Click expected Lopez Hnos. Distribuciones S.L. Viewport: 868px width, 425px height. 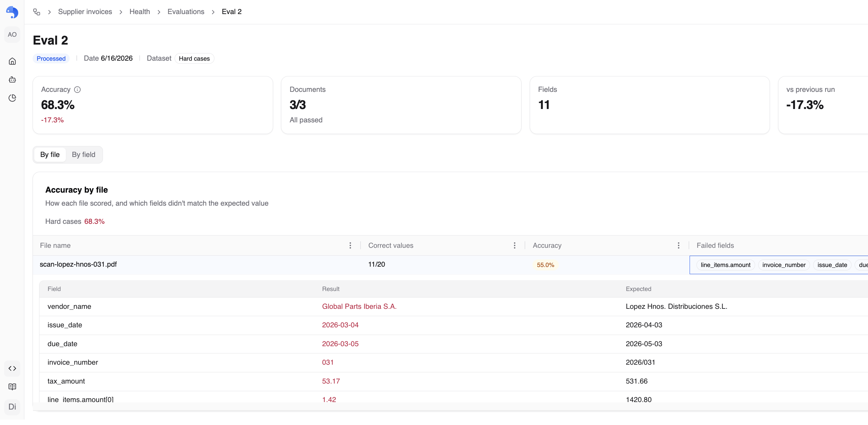677,306
